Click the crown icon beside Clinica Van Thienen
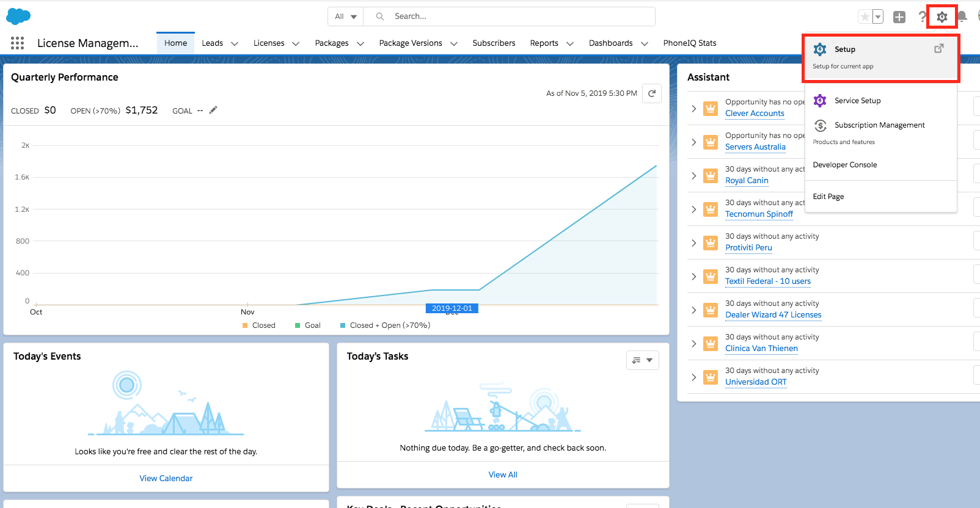The image size is (980, 508). (710, 344)
